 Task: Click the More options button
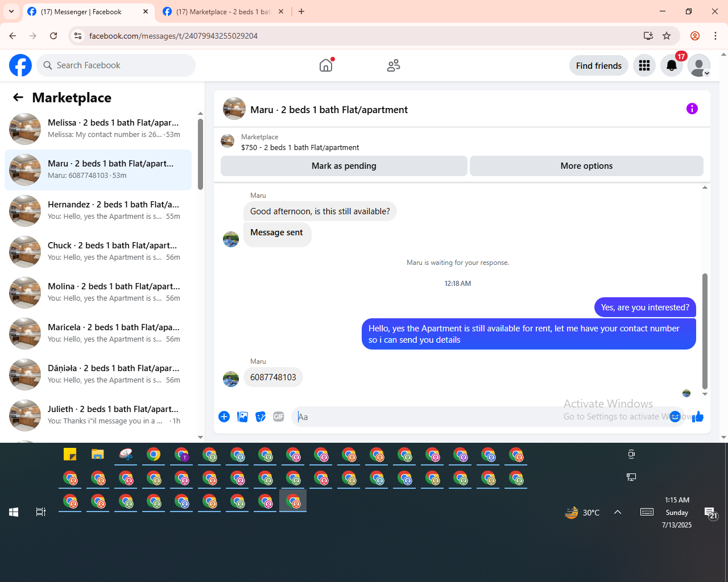click(586, 166)
